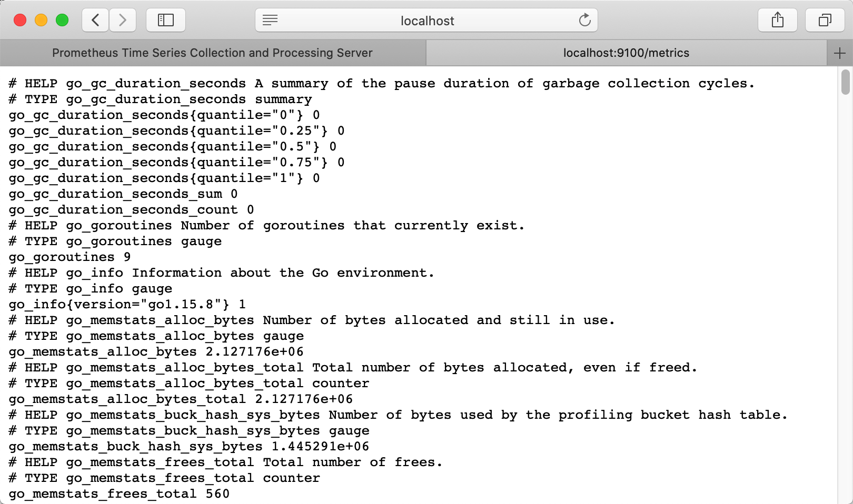Show the sidebar using the sidebar icon
The width and height of the screenshot is (853, 504).
(166, 21)
